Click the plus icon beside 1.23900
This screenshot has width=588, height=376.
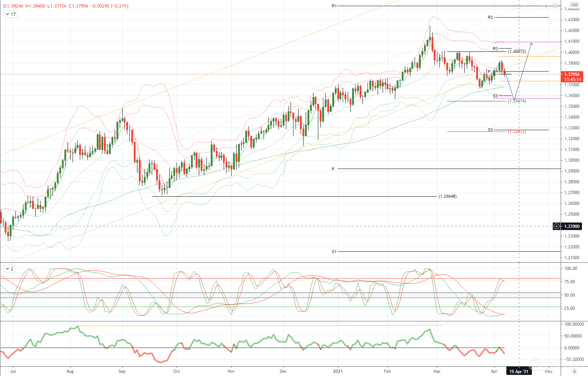point(556,226)
